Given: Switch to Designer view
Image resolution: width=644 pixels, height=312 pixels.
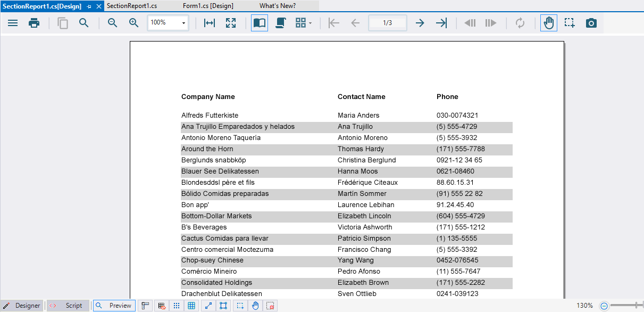Looking at the screenshot, I should [22, 306].
